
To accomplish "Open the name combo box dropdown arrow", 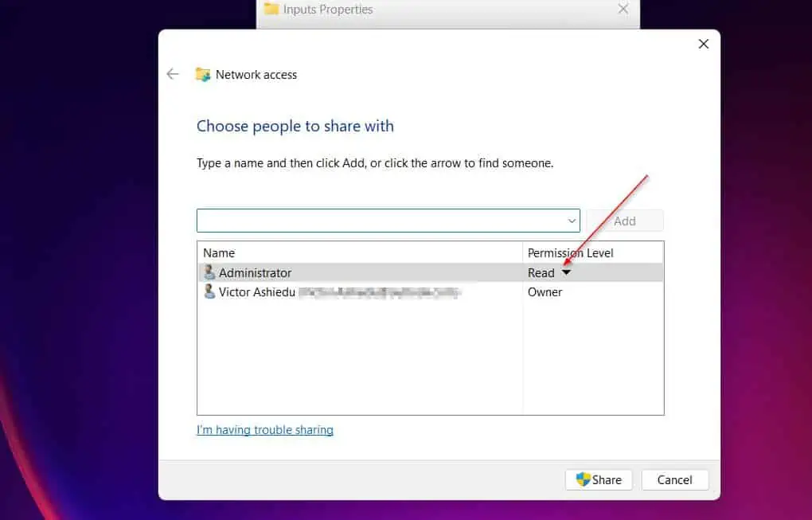I will click(572, 221).
